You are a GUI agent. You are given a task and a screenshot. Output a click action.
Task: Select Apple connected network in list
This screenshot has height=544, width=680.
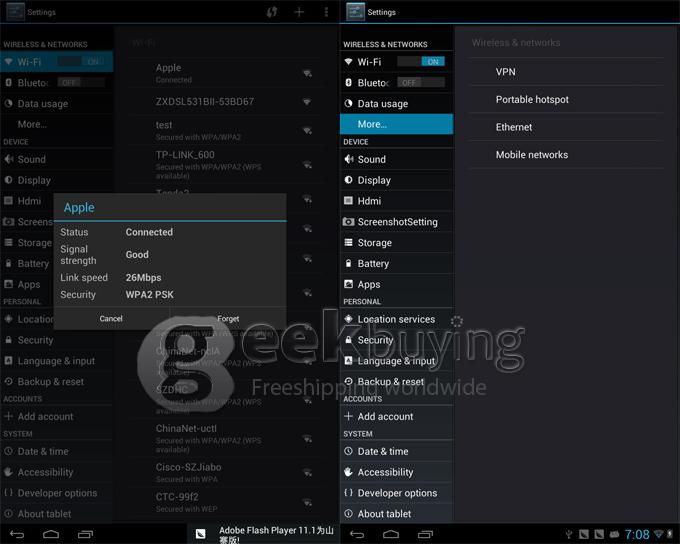pyautogui.click(x=224, y=73)
